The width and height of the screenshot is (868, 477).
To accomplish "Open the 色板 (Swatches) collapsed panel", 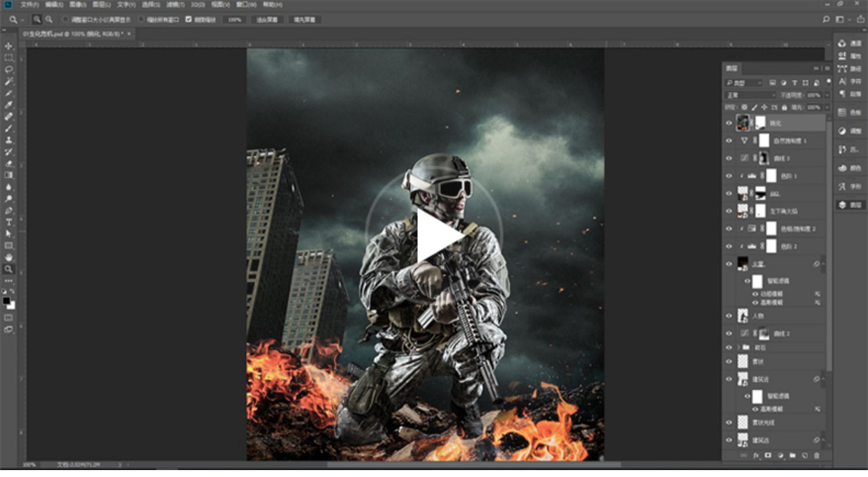I will point(849,112).
